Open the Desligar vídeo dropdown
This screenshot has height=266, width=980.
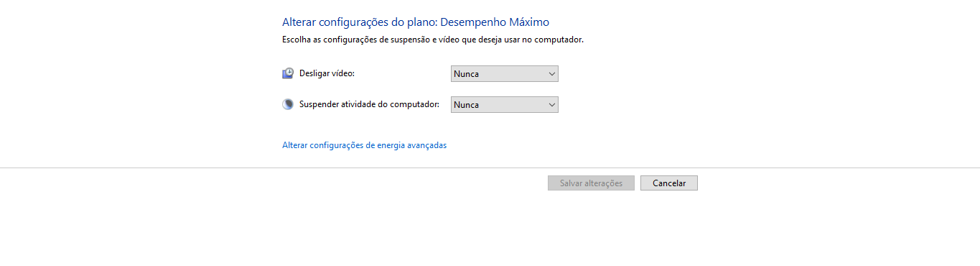(504, 73)
